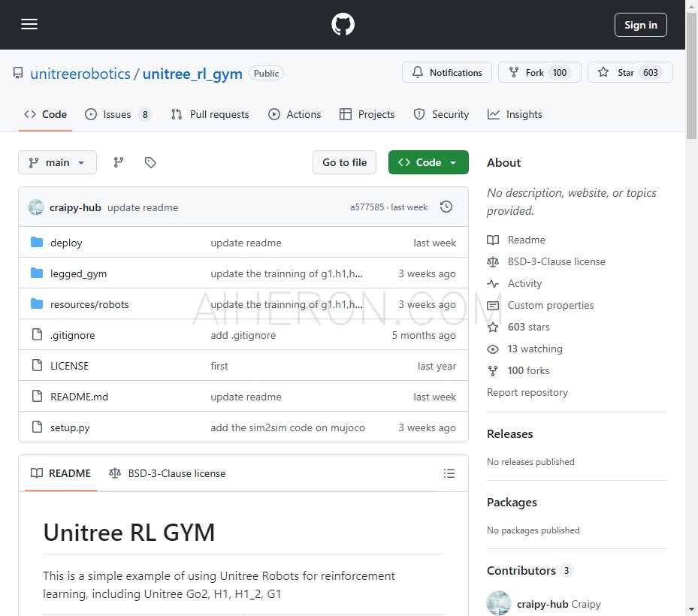
Task: Open the setup.py file
Action: [x=69, y=427]
